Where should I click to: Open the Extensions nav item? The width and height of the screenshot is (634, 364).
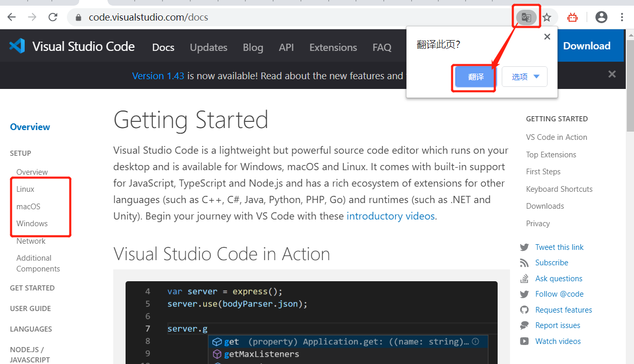333,47
